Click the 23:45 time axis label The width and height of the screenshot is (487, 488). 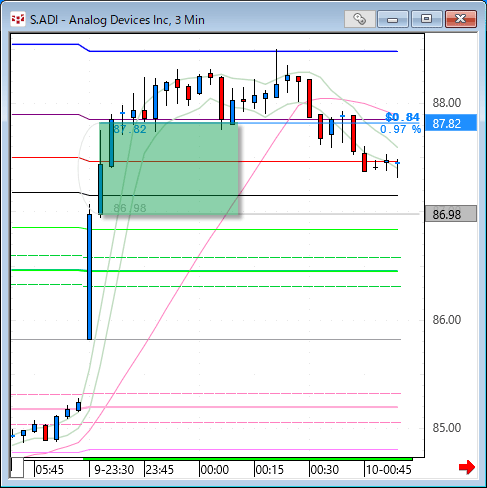click(x=160, y=470)
